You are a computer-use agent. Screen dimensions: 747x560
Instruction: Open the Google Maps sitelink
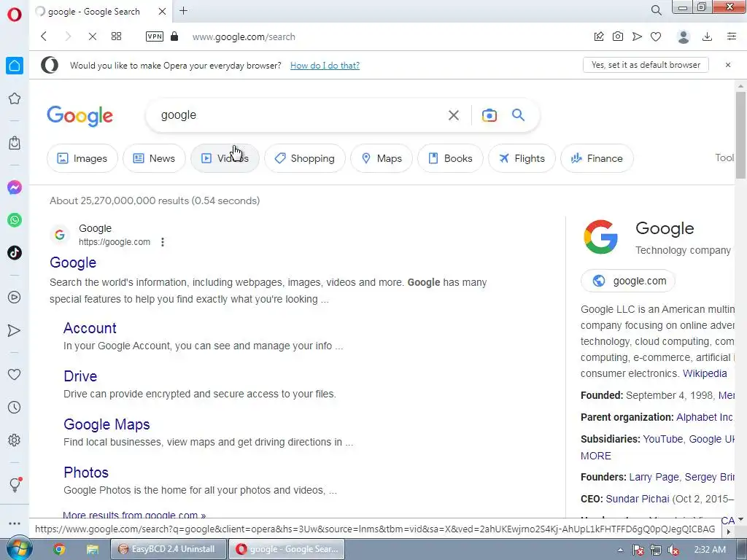[107, 424]
